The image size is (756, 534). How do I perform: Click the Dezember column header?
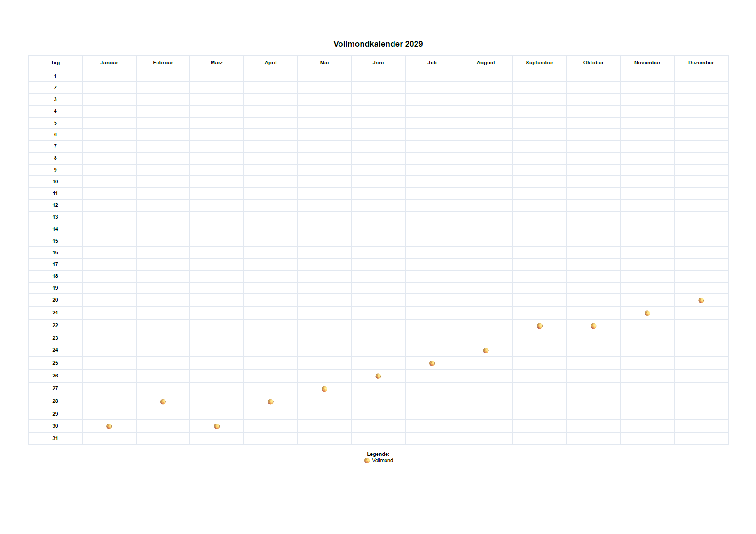pos(701,63)
